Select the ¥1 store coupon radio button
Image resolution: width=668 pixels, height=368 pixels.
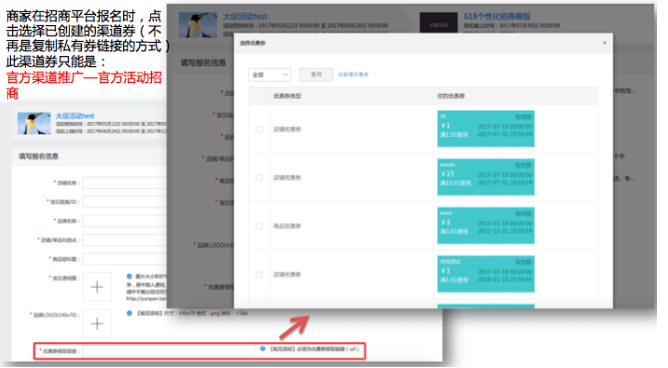(259, 129)
